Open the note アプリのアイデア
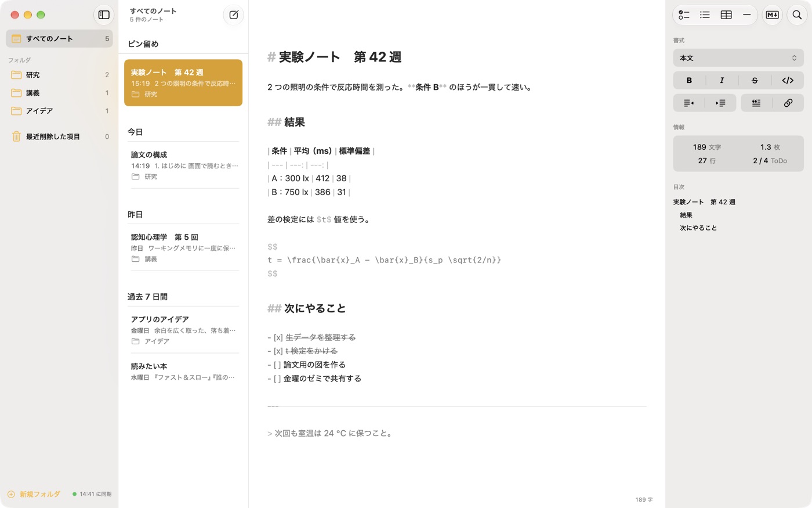 pyautogui.click(x=183, y=330)
